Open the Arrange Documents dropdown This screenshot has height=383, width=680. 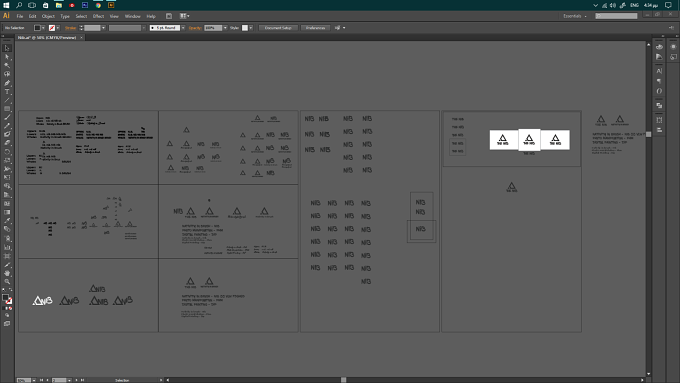coord(184,16)
